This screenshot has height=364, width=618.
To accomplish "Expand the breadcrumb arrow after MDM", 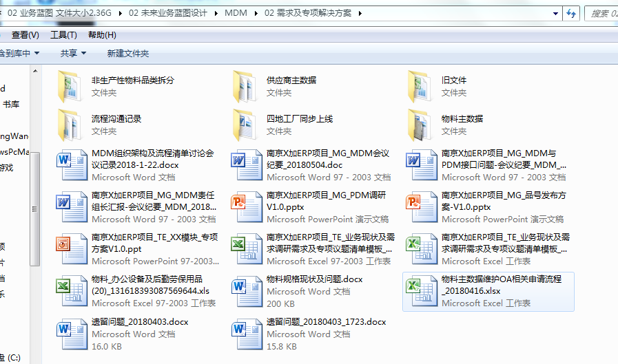I will click(255, 13).
